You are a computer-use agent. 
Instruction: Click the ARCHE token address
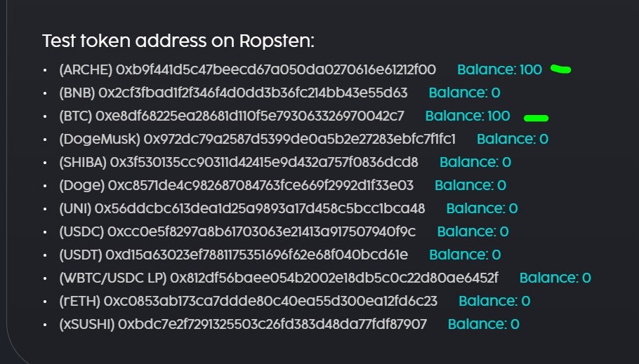(x=276, y=69)
